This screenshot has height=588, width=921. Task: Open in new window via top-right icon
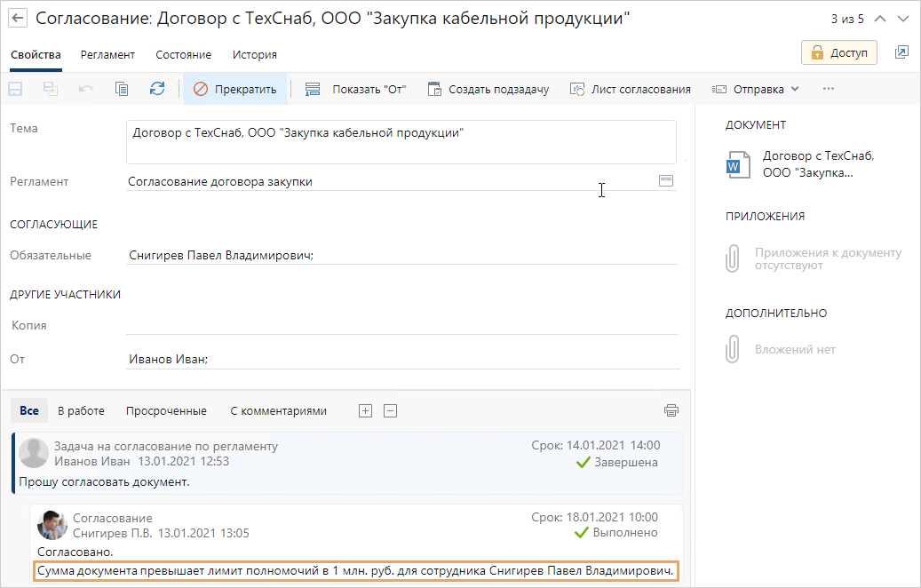coord(901,52)
